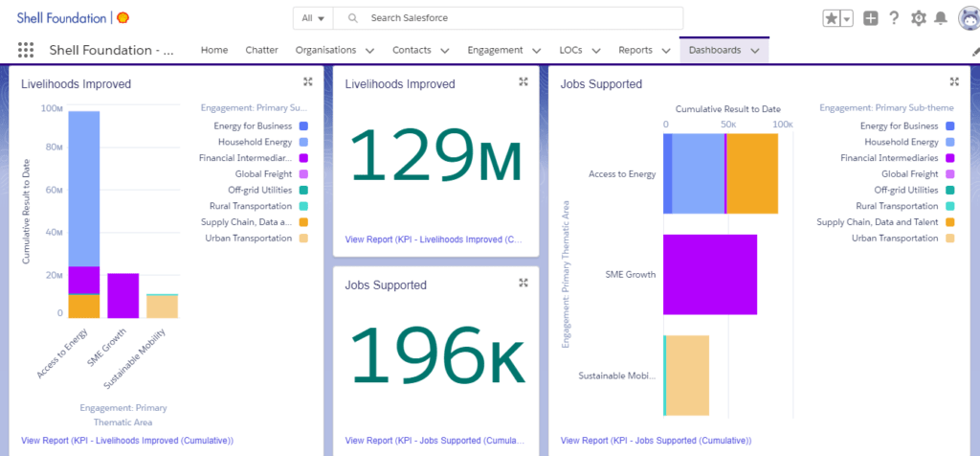Click Off-grid Utilities swatch in left legend
980x456 pixels.
tap(303, 190)
